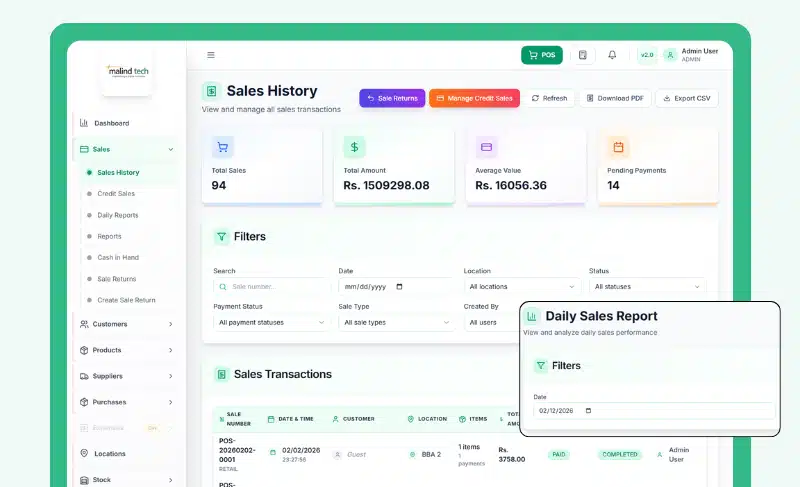This screenshot has height=487, width=800.
Task: Toggle the hamburger sidebar menu
Action: pos(211,55)
